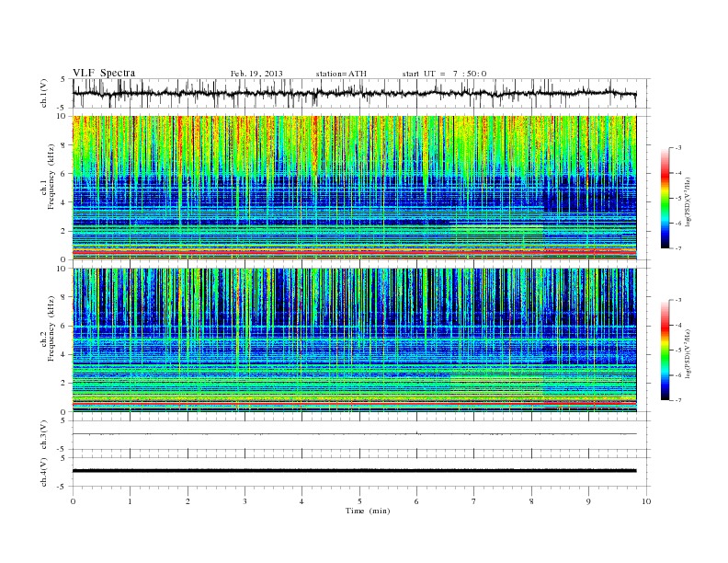
Task: Click the ch.2 colorbar legend
Action: pos(665,350)
